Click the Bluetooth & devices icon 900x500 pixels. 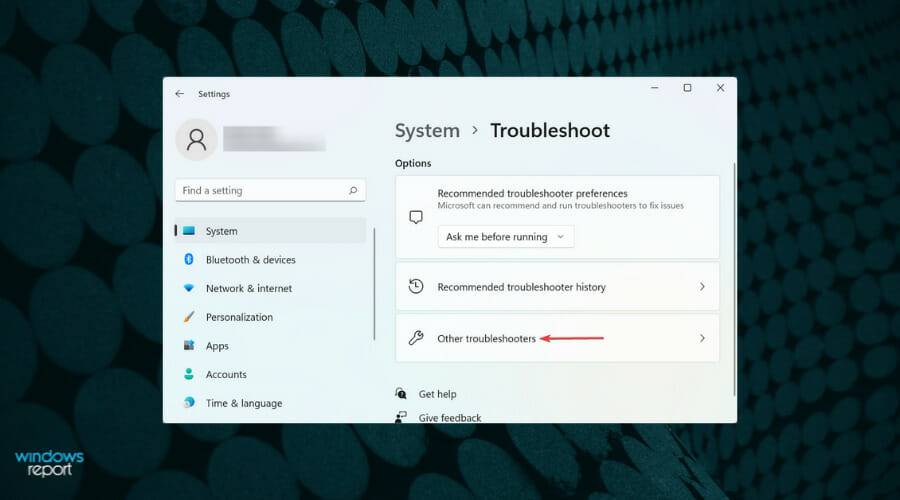[188, 260]
